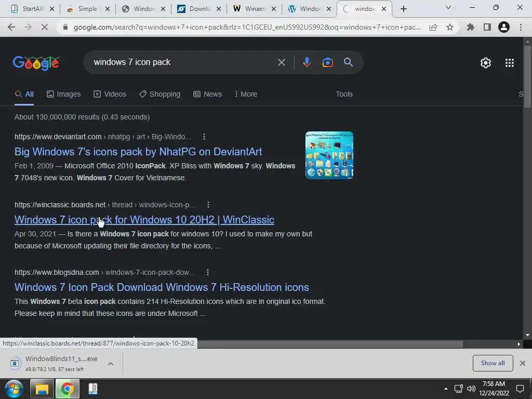Open options for the DeviantArt result
Viewport: 532px width, 399px height.
click(204, 137)
